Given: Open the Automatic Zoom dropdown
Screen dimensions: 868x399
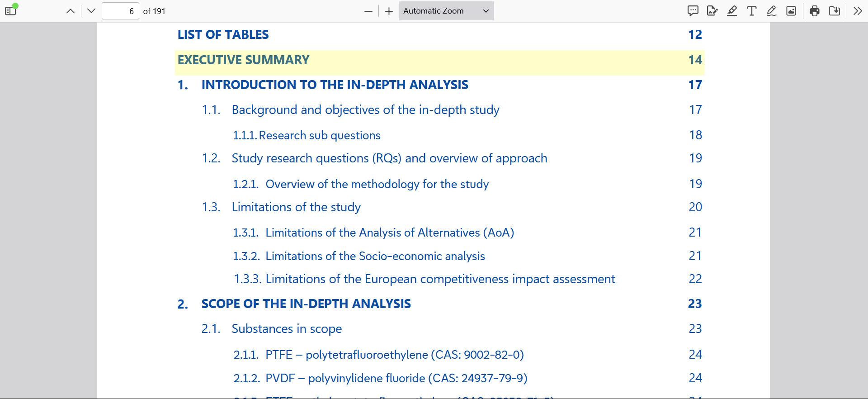Looking at the screenshot, I should point(446,11).
